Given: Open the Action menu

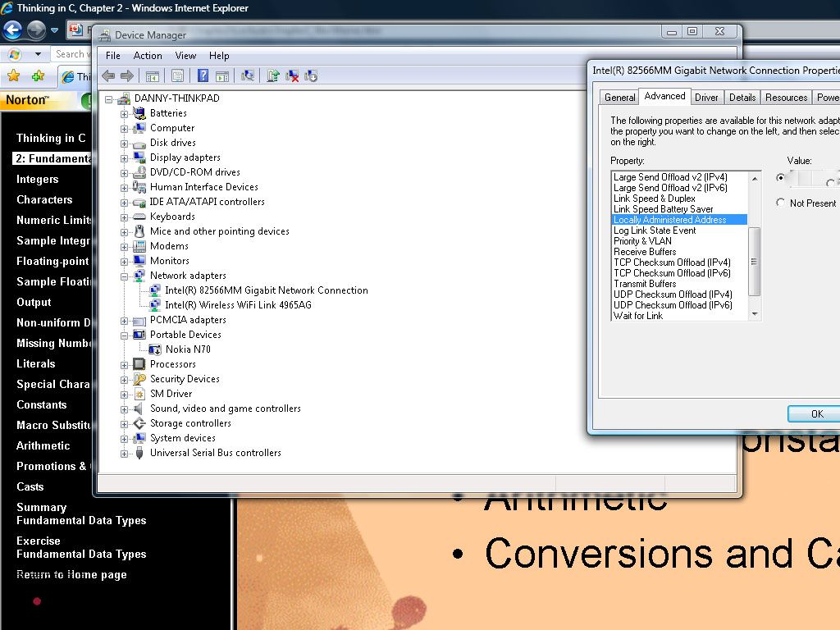Looking at the screenshot, I should [x=148, y=56].
